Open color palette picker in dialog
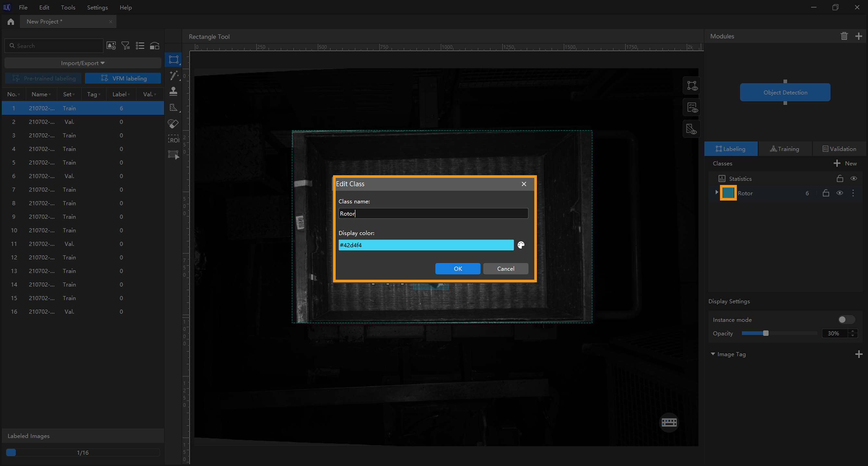Screen dimensions: 868x466 521,245
